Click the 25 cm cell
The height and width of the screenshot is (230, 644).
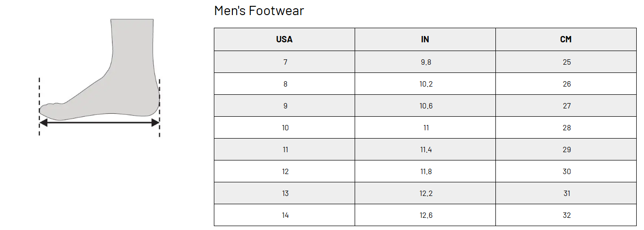[566, 62]
